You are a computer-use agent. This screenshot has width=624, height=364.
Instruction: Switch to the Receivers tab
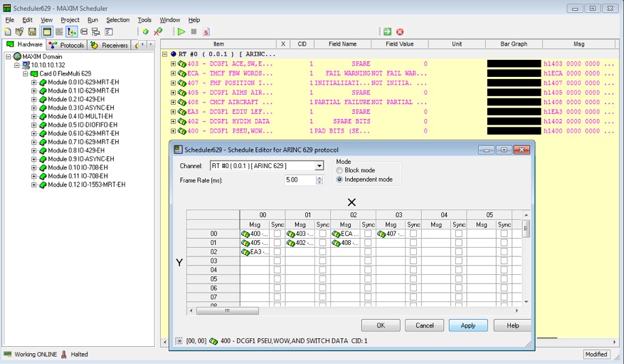pyautogui.click(x=109, y=46)
